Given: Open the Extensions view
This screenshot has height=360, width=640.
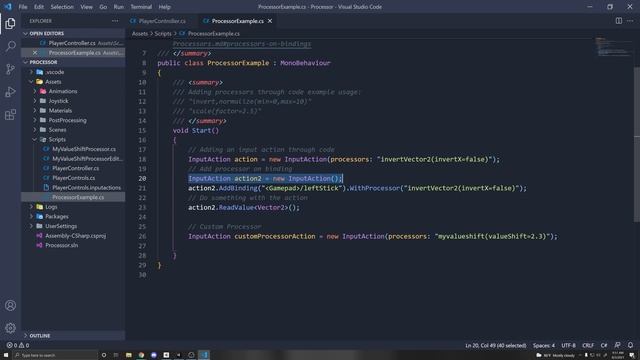Looking at the screenshot, I should click(11, 115).
